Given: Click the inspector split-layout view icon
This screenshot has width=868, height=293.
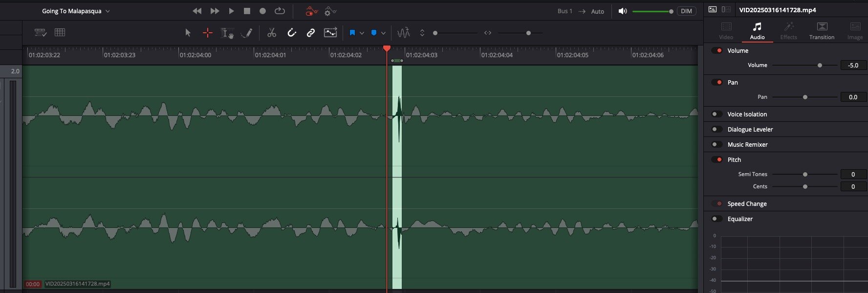Looking at the screenshot, I should pyautogui.click(x=726, y=9).
